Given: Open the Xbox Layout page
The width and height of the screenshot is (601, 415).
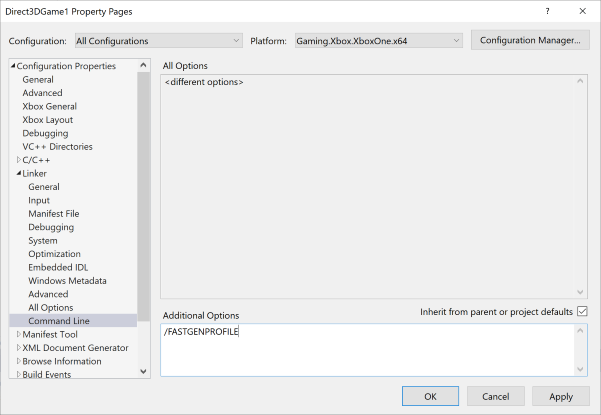Looking at the screenshot, I should (48, 120).
